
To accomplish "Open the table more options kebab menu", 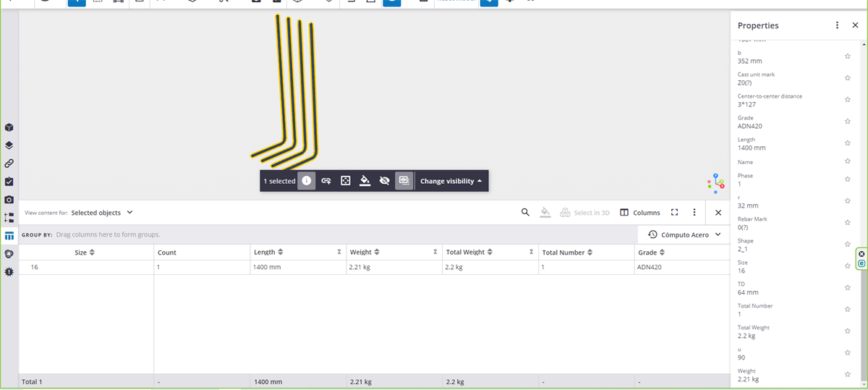I will coord(694,213).
